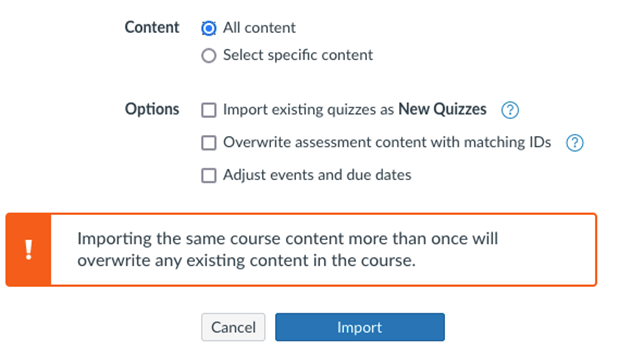Click the blue Import button

coord(360,327)
